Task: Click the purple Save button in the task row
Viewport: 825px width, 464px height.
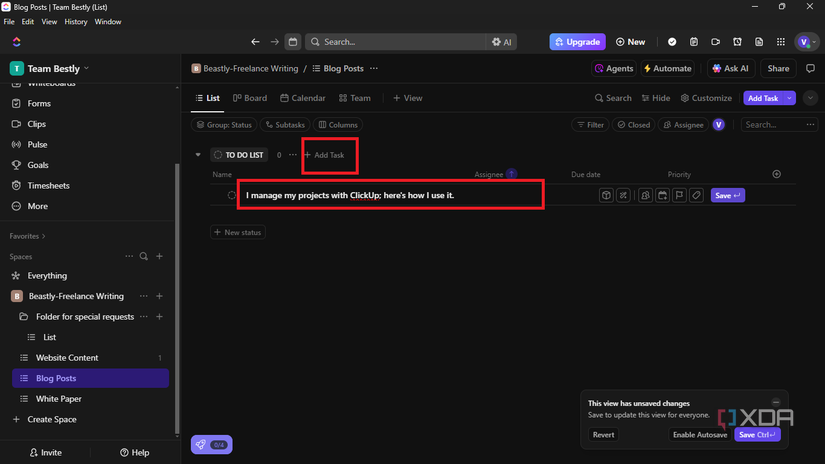Action: pyautogui.click(x=728, y=195)
